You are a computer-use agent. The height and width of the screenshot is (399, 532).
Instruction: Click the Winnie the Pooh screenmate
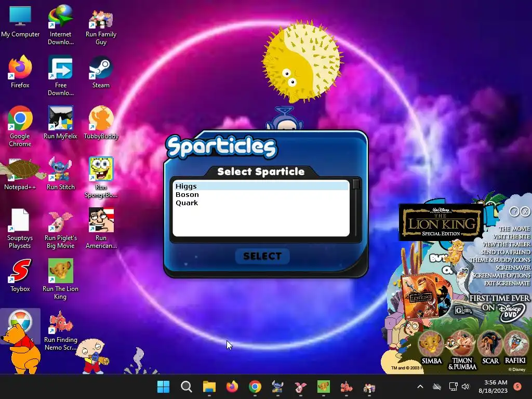[x=22, y=350]
